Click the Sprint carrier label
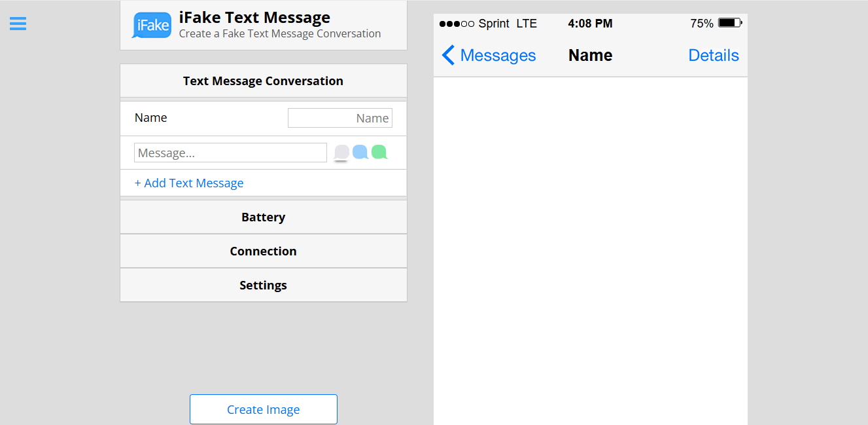The width and height of the screenshot is (868, 425). 494,24
